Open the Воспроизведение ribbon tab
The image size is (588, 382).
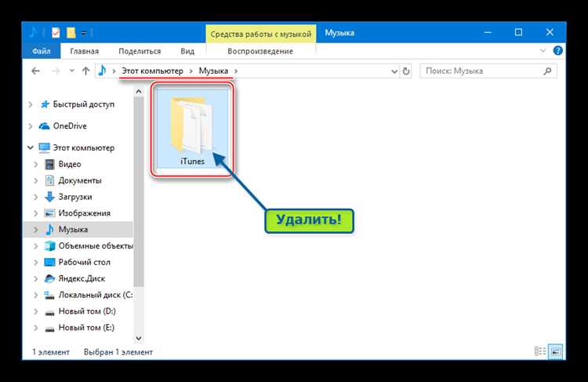(260, 51)
